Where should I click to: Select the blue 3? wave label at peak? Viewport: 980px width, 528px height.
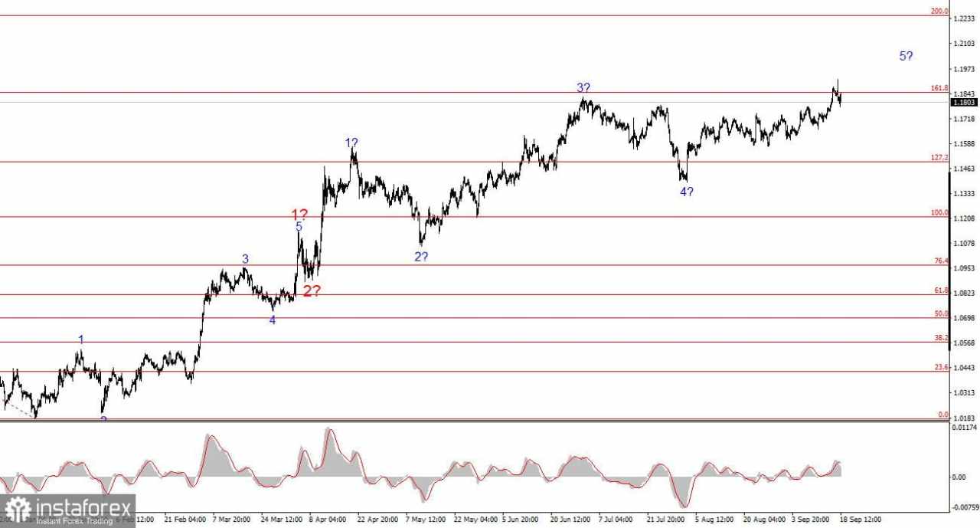coord(584,88)
